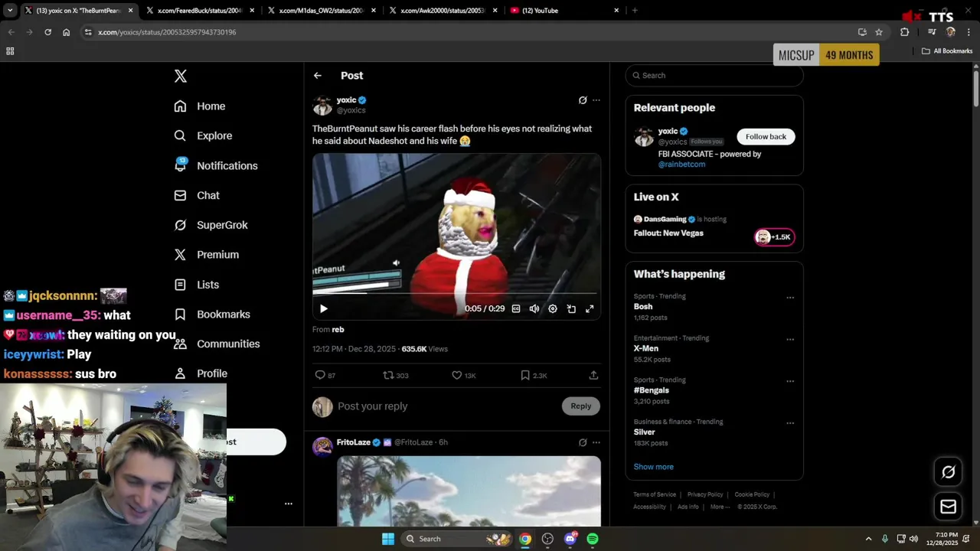Enter video fullscreen
980x551 pixels.
tap(590, 308)
